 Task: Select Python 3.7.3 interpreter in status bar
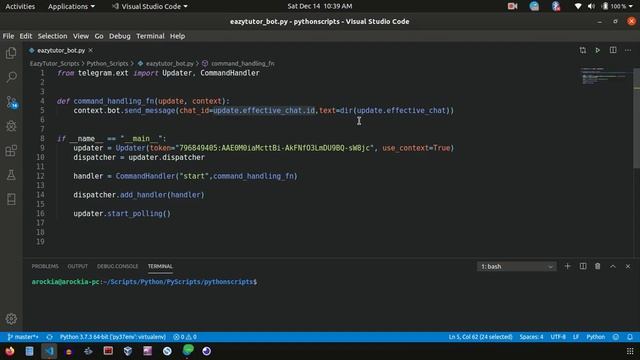pos(113,337)
